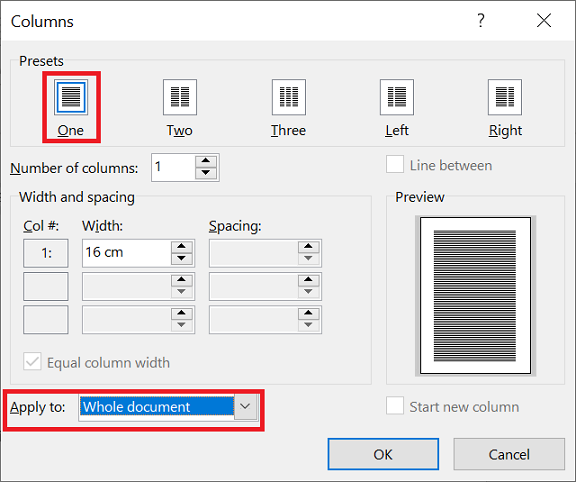
Task: Confirm the dialog with OK
Action: click(383, 454)
